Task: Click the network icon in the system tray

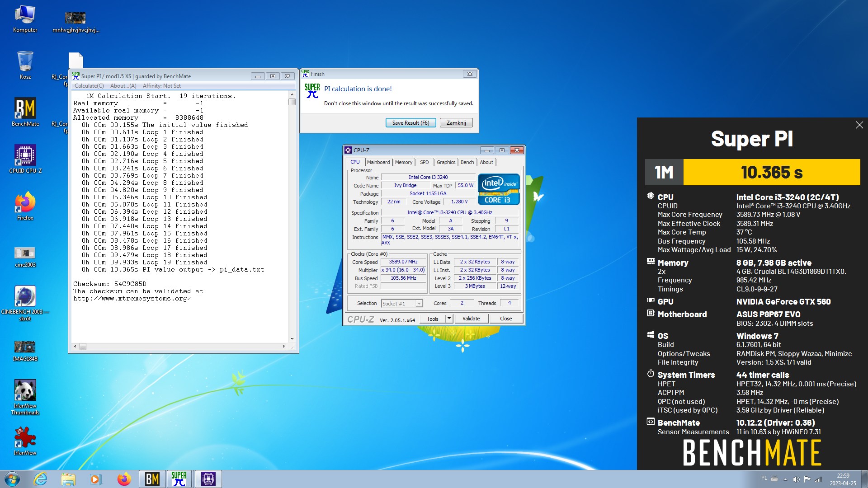Action: [x=818, y=479]
